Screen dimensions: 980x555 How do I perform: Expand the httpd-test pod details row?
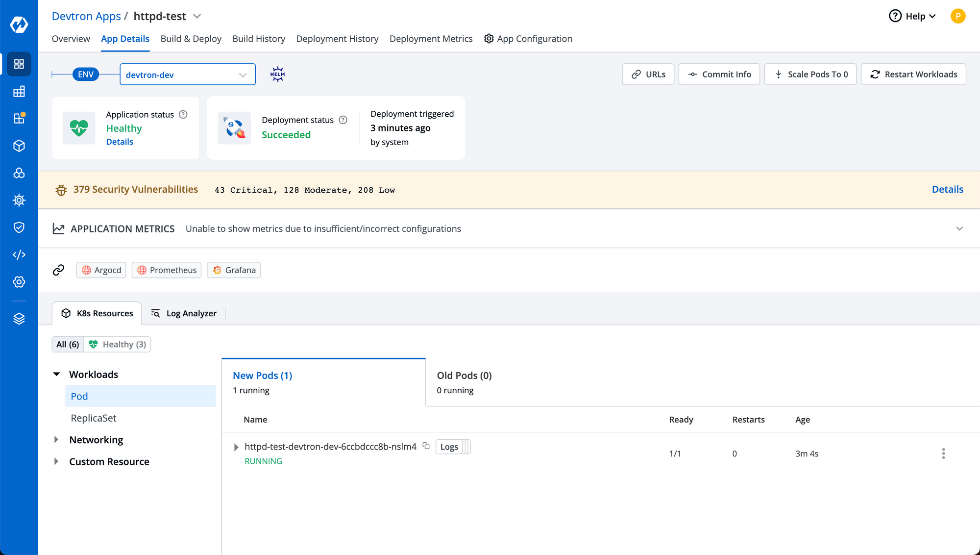pos(235,447)
